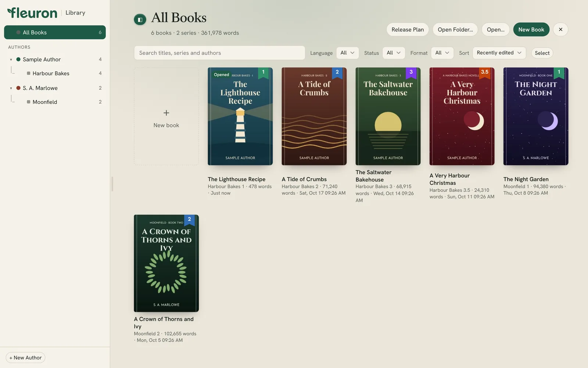Select All Books in the sidebar
This screenshot has height=368, width=588.
click(x=55, y=32)
